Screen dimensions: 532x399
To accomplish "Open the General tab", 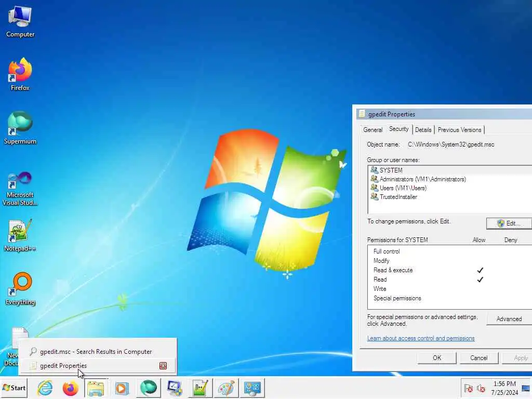I will click(x=373, y=129).
